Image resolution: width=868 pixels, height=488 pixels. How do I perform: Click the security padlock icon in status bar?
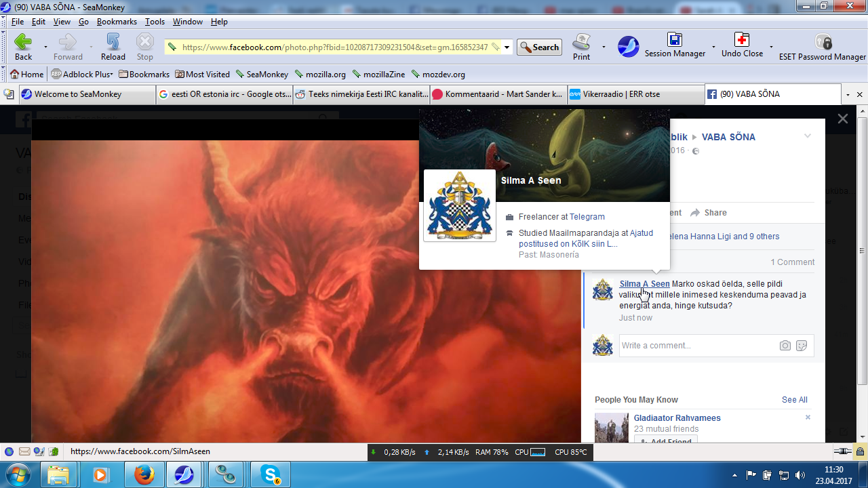(x=860, y=451)
